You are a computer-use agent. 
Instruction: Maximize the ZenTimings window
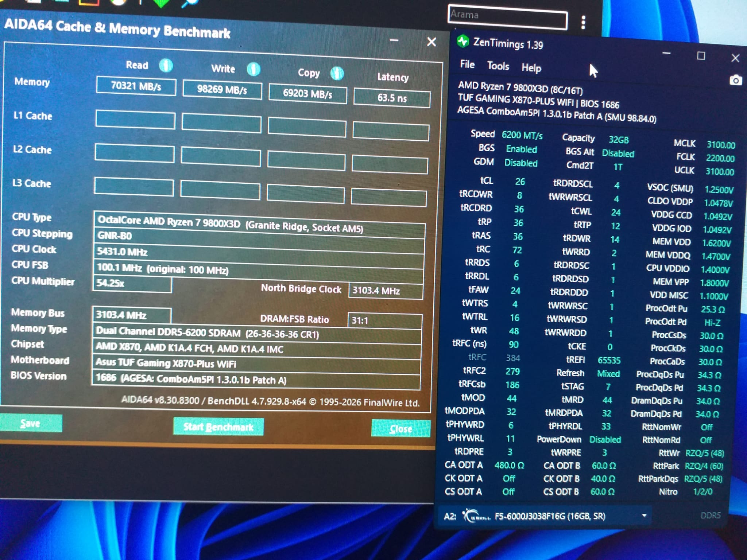pos(701,56)
